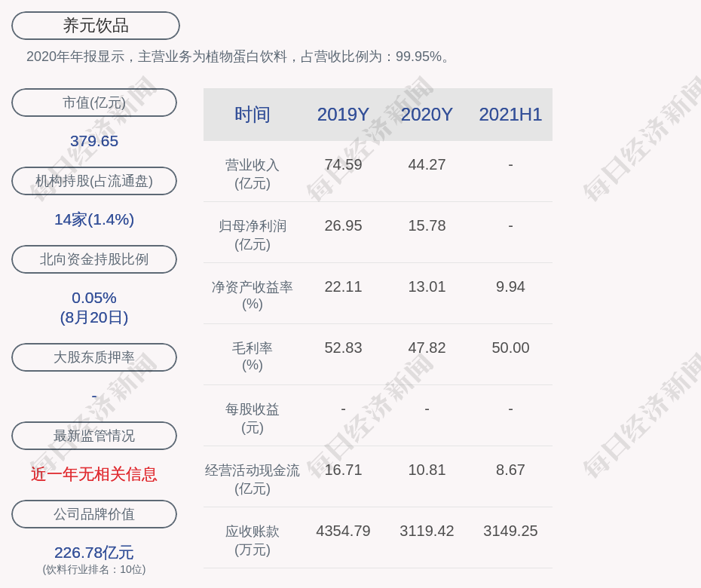701x588 pixels.
Task: Click the 2019Y column header
Action: tap(343, 115)
